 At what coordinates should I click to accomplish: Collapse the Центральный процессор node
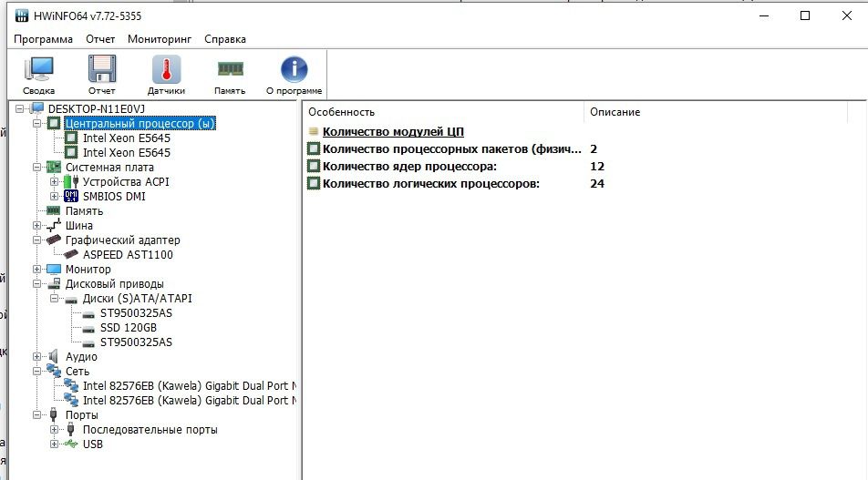click(x=36, y=123)
